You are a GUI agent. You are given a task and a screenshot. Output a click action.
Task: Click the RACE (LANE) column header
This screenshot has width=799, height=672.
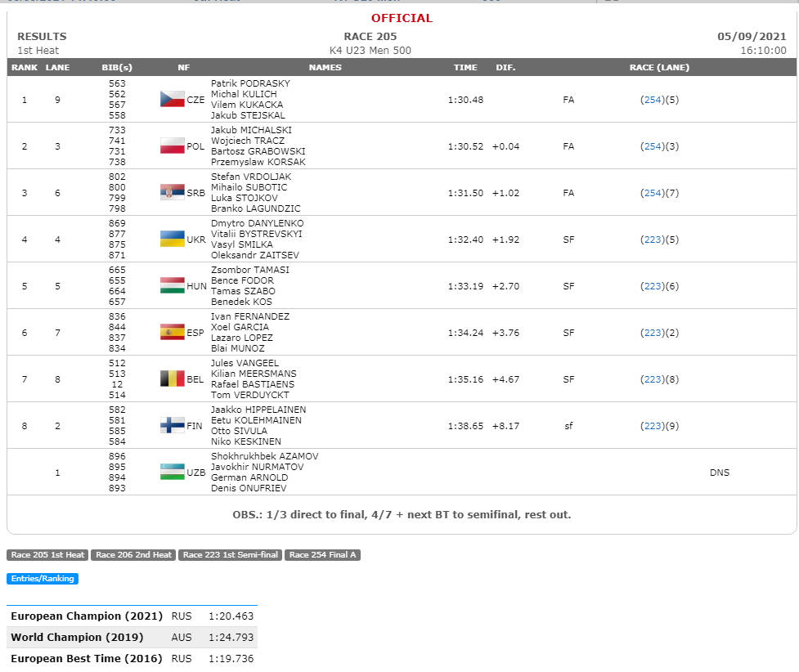[x=659, y=67]
